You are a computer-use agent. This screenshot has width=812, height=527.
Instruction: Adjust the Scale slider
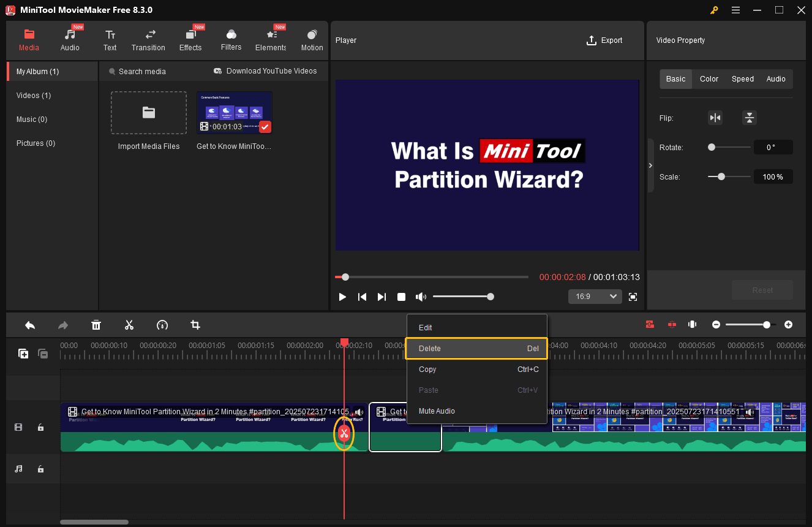(x=729, y=176)
